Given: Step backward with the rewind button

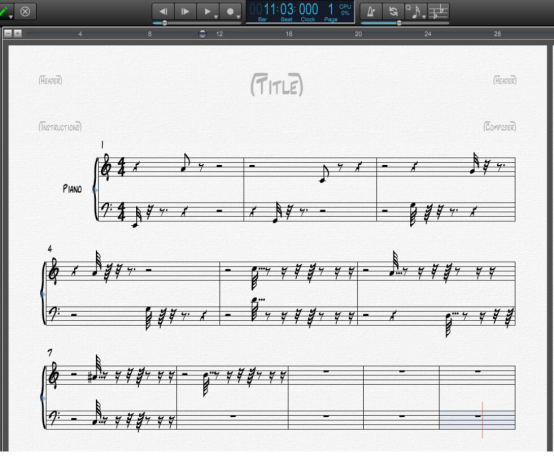Looking at the screenshot, I should pyautogui.click(x=163, y=12).
